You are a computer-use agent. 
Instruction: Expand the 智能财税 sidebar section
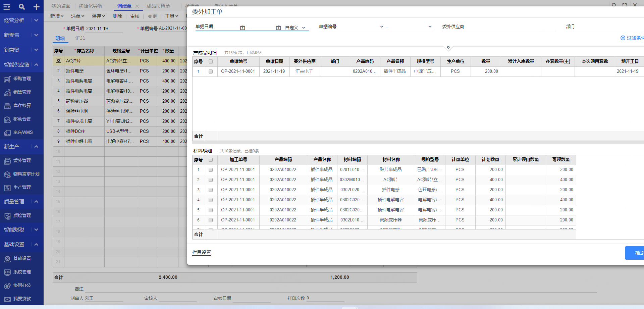[36, 229]
